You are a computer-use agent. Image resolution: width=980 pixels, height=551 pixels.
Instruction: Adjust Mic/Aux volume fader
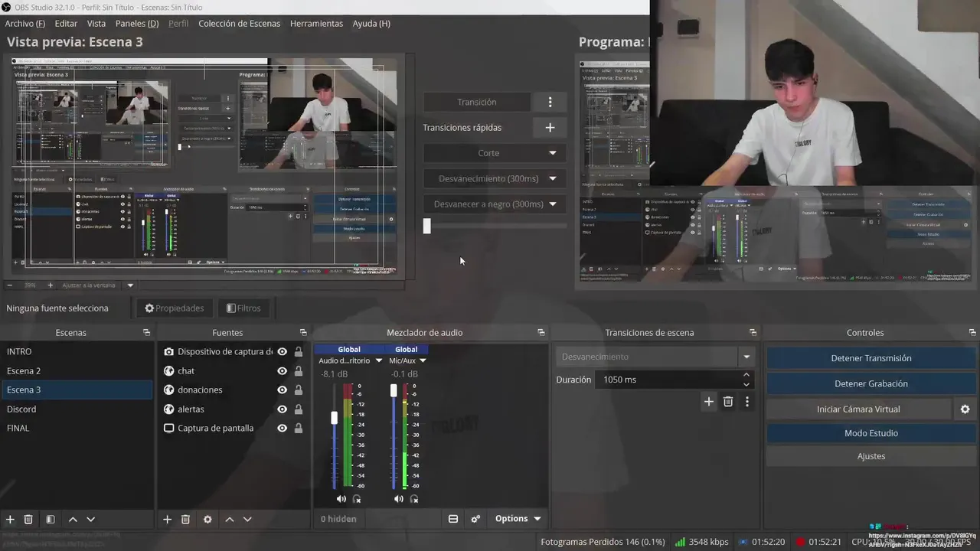394,390
